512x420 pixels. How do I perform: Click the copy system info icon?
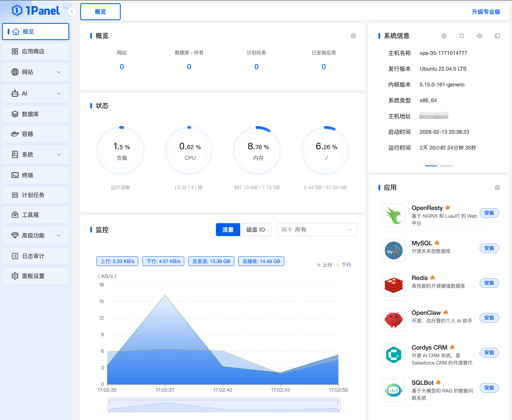point(497,36)
